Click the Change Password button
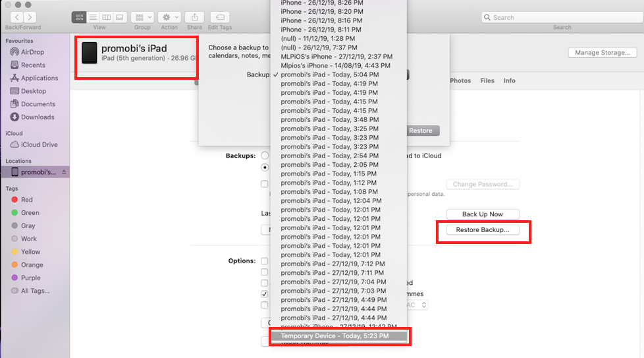The height and width of the screenshot is (358, 644). 483,184
